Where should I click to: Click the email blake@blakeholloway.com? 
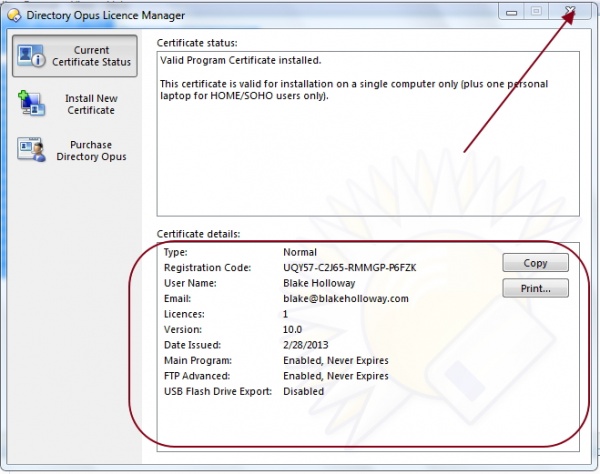[x=346, y=299]
